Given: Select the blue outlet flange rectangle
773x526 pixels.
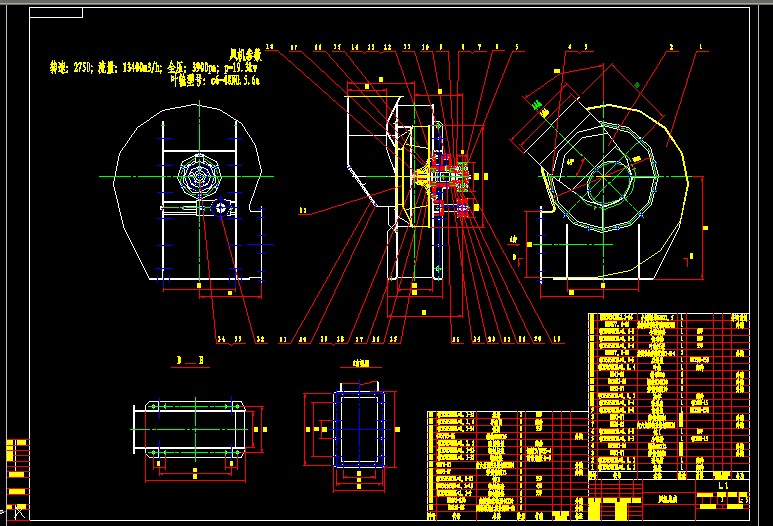Looking at the screenshot, I should tap(359, 429).
